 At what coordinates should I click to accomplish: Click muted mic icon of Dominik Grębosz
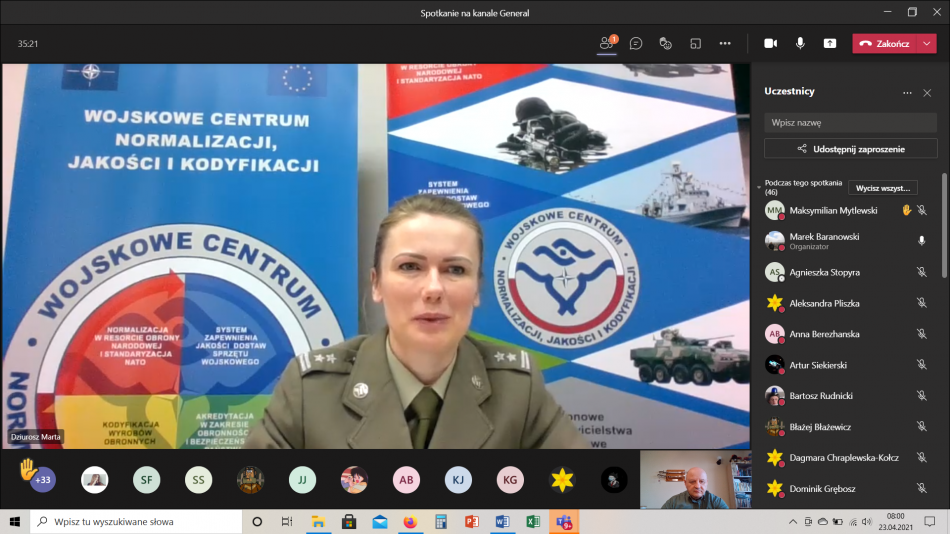(922, 489)
